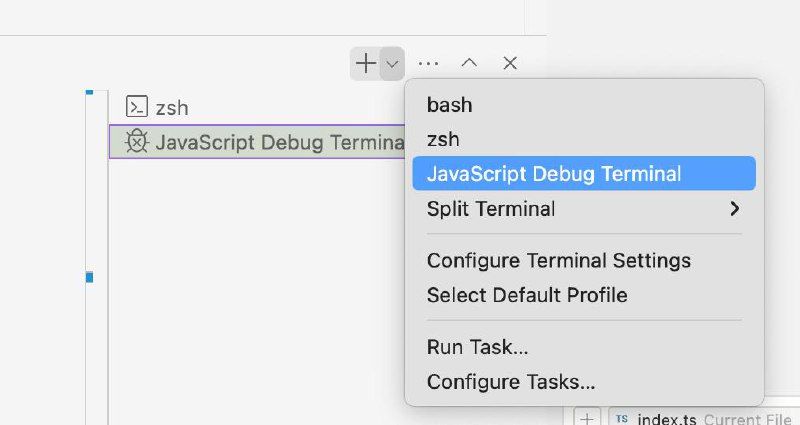800x425 pixels.
Task: Launch JavaScript Debug Terminal from the menu
Action: [x=554, y=174]
